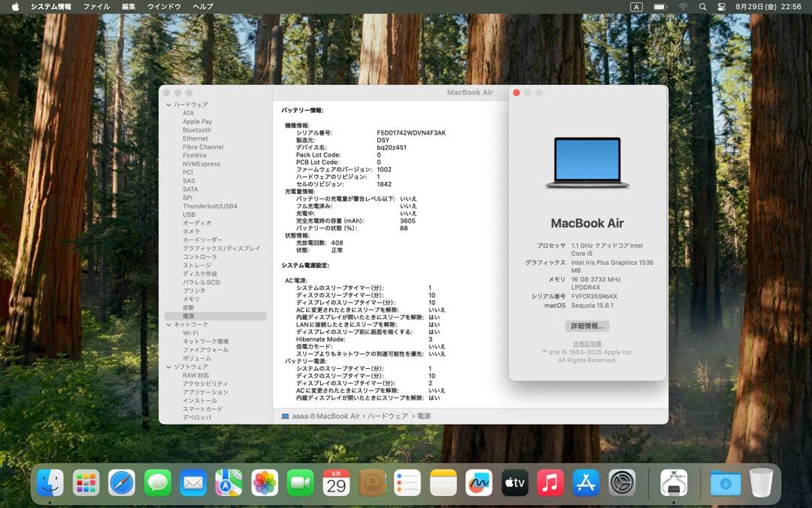Open the Freeform app from the Dock

pyautogui.click(x=479, y=484)
